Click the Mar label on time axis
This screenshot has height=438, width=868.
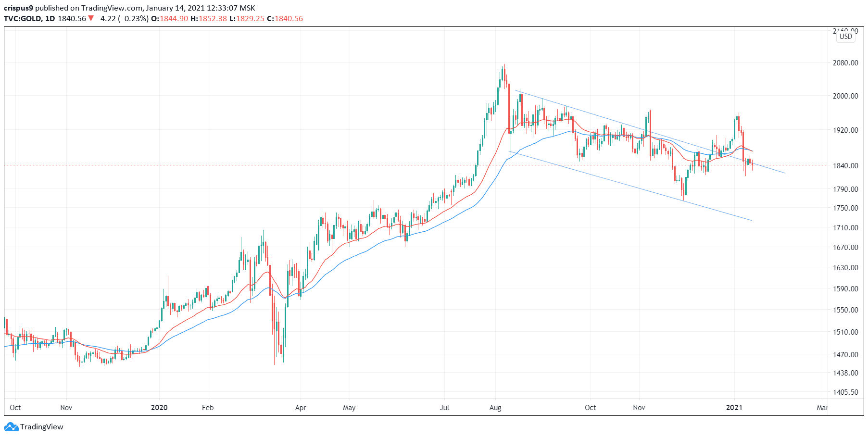(822, 408)
